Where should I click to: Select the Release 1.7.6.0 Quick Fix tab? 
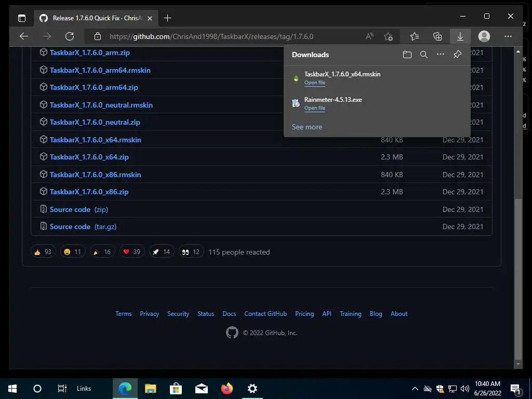click(96, 18)
